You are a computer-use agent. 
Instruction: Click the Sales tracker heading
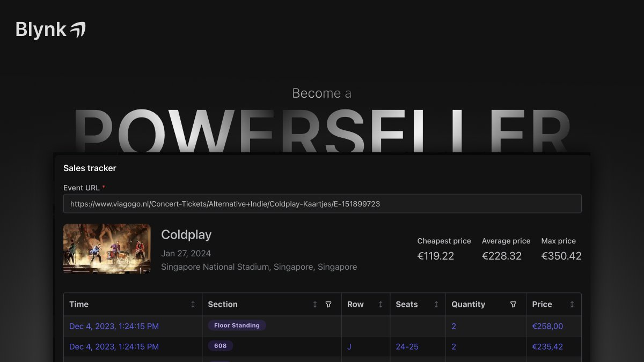(x=90, y=168)
